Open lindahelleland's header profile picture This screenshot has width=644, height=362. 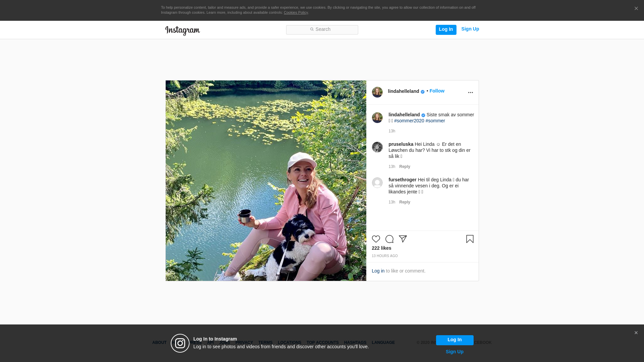[377, 92]
